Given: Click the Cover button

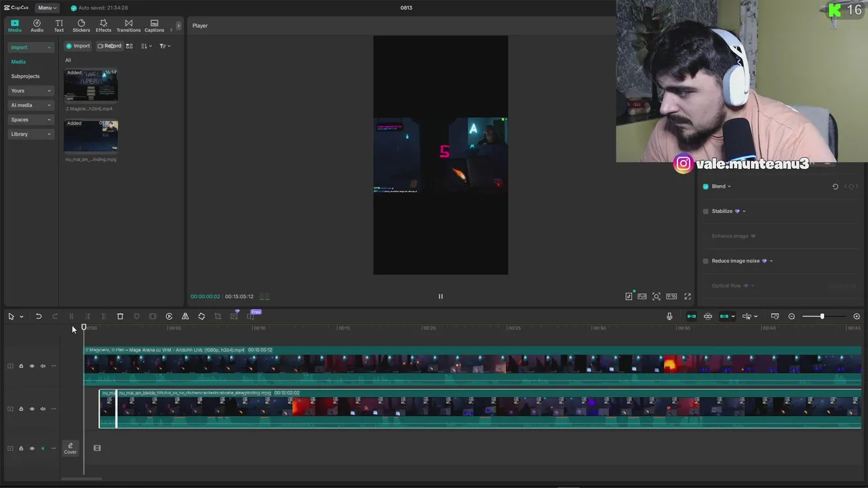Looking at the screenshot, I should (71, 448).
